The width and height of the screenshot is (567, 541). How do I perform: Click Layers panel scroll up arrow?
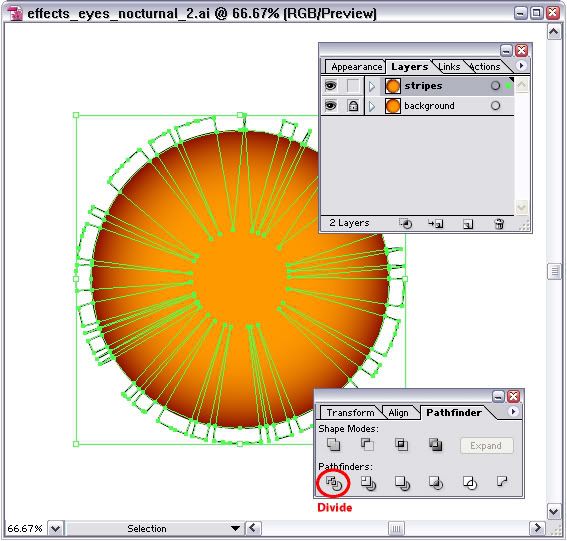pos(521,85)
